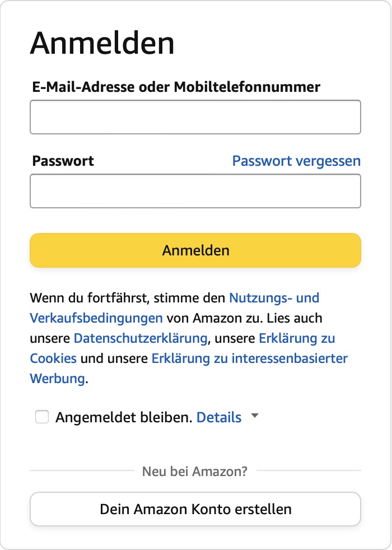The image size is (392, 550).
Task: Click the large Anmelden heading
Action: click(x=102, y=43)
